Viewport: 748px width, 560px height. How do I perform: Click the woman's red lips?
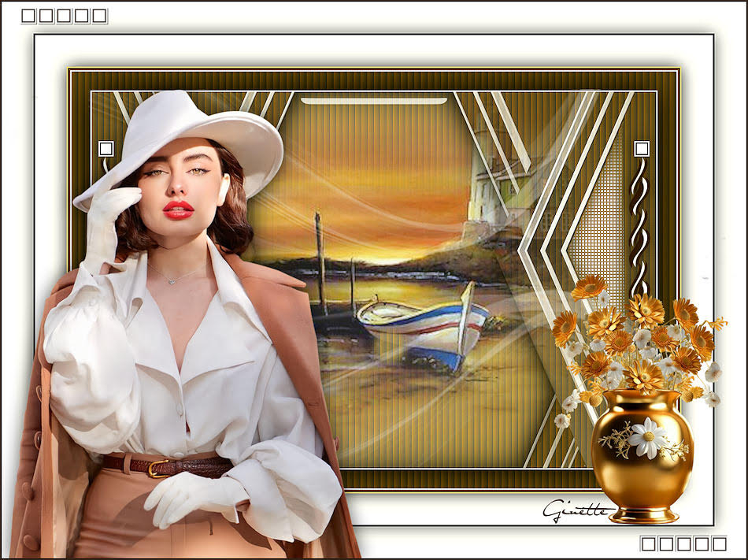179,210
